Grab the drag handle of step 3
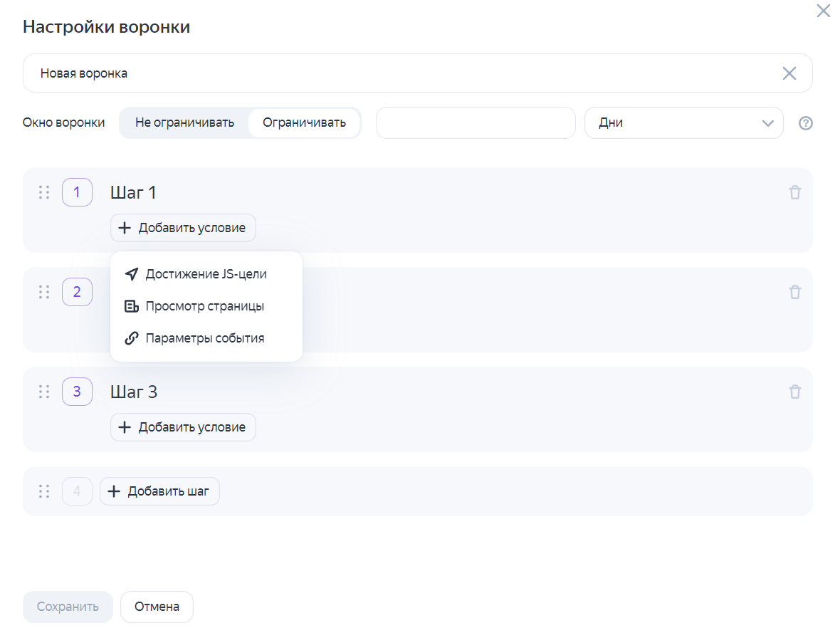 44,392
